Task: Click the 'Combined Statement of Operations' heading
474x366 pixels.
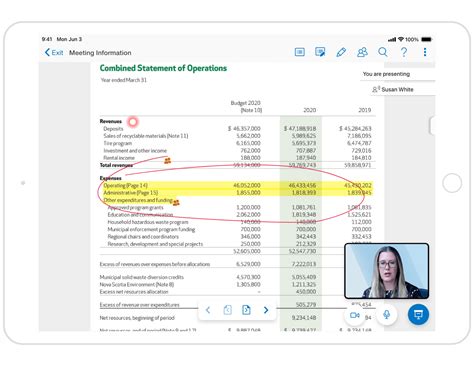Action: point(163,68)
